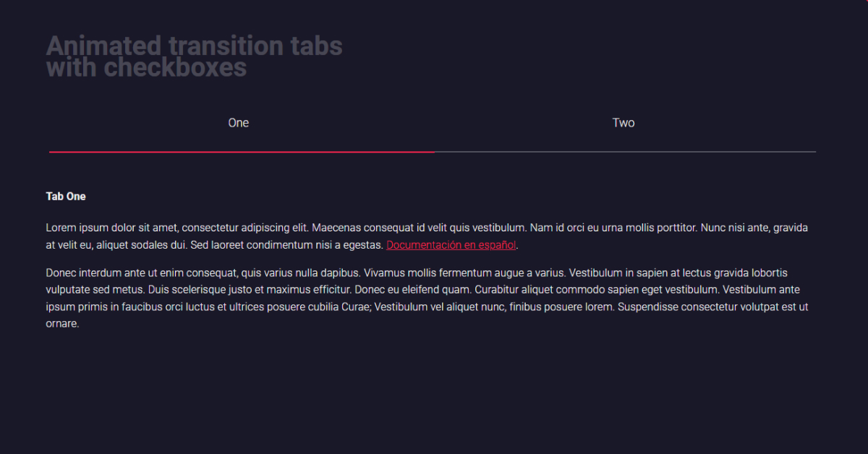Click the word "Lorem" at paragraph start
The width and height of the screenshot is (868, 454).
[60, 227]
